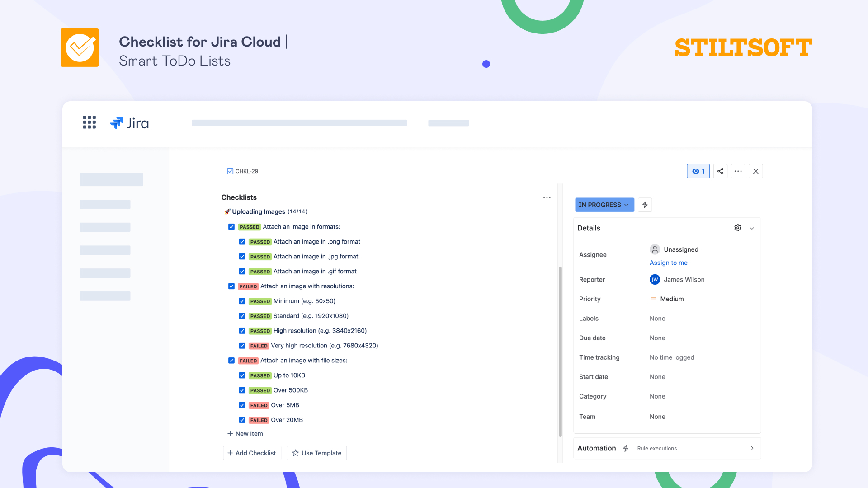
Task: Click the Assign to me link
Action: 668,263
